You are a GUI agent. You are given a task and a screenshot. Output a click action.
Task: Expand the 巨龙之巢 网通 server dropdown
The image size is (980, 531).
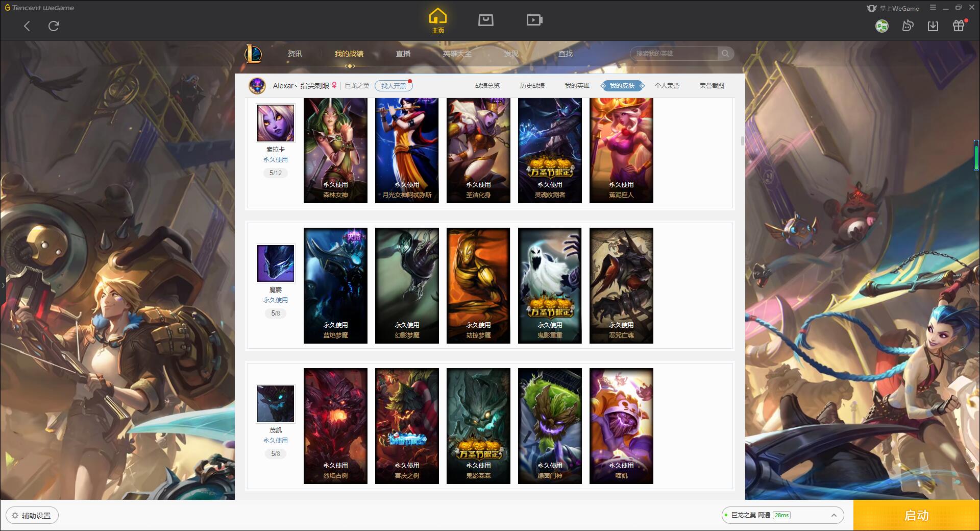[782, 515]
